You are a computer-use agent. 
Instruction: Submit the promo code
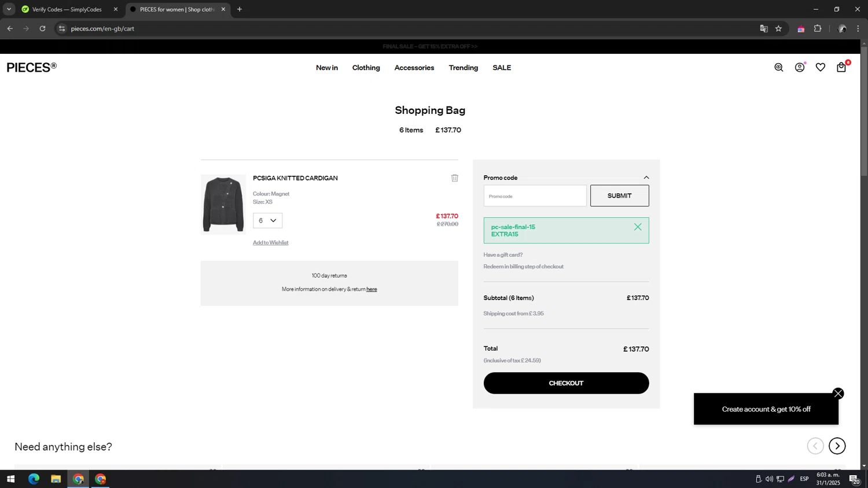[x=620, y=196]
